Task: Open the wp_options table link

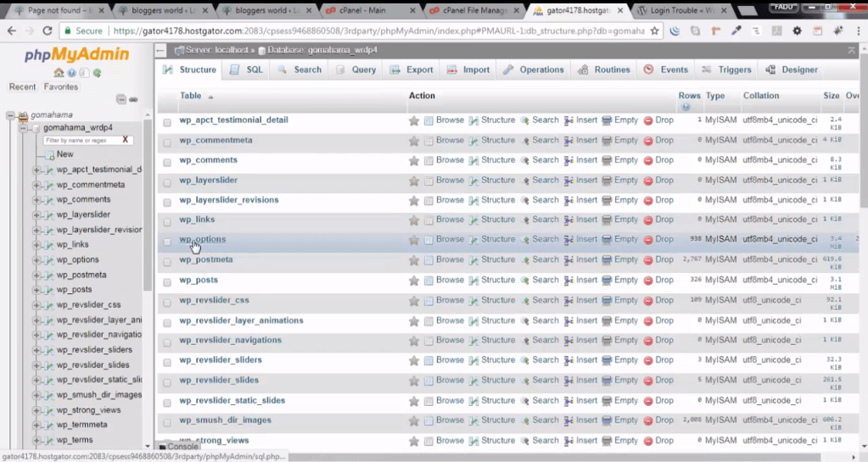Action: point(203,240)
